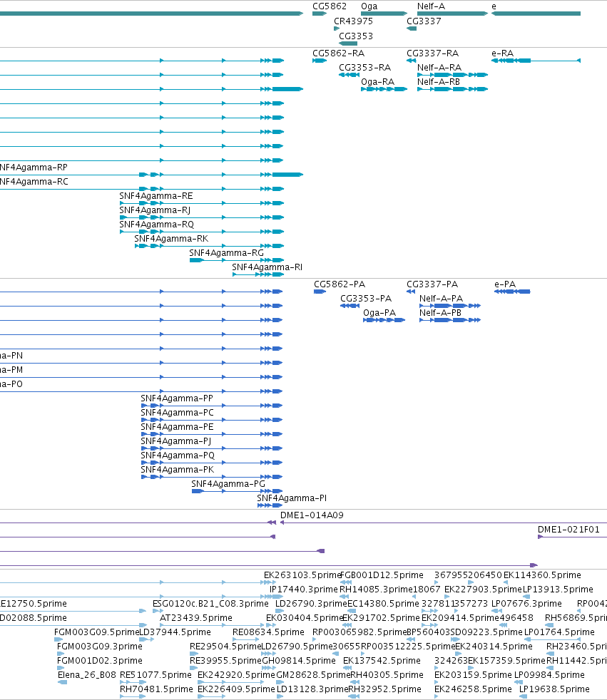Open the EK114360.5prime EST label

click(x=542, y=575)
